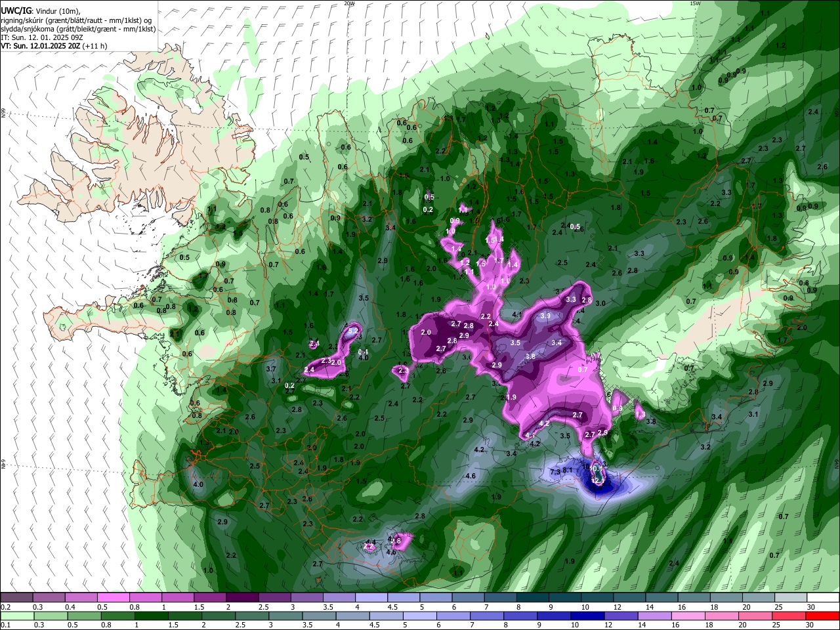Image resolution: width=840 pixels, height=630 pixels.
Task: Click the '3.9' value in the purple area
Action: (x=545, y=316)
